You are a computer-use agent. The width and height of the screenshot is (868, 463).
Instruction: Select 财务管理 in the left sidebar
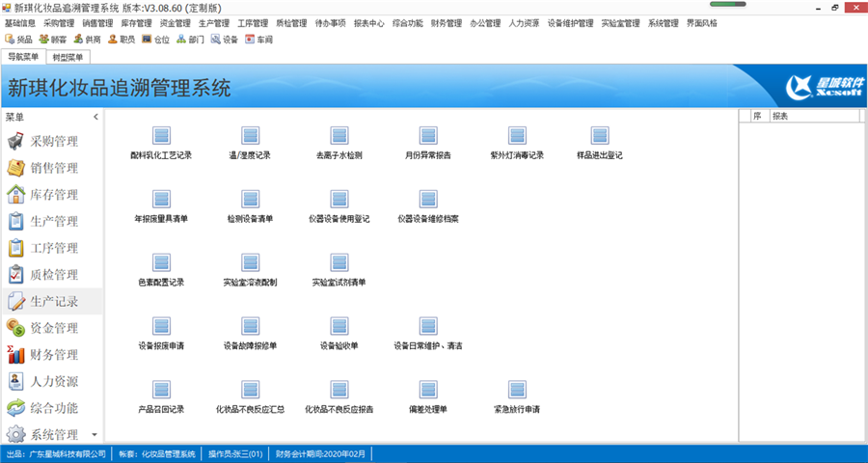tap(51, 354)
